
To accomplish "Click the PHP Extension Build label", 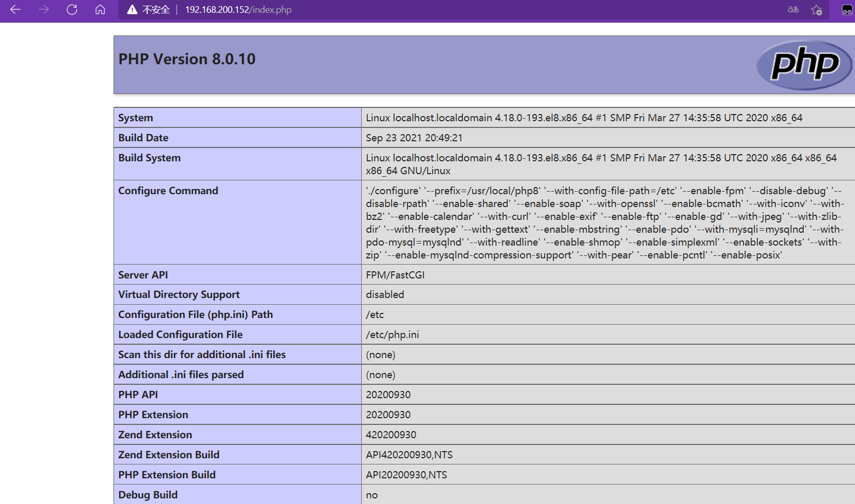I will 167,475.
